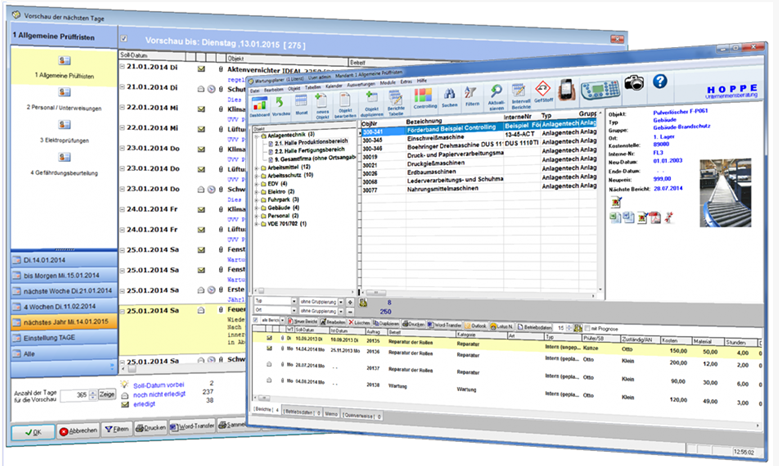Select 2.1. Halle Produktionsbereich tree item
This screenshot has width=779, height=466.
tap(310, 142)
